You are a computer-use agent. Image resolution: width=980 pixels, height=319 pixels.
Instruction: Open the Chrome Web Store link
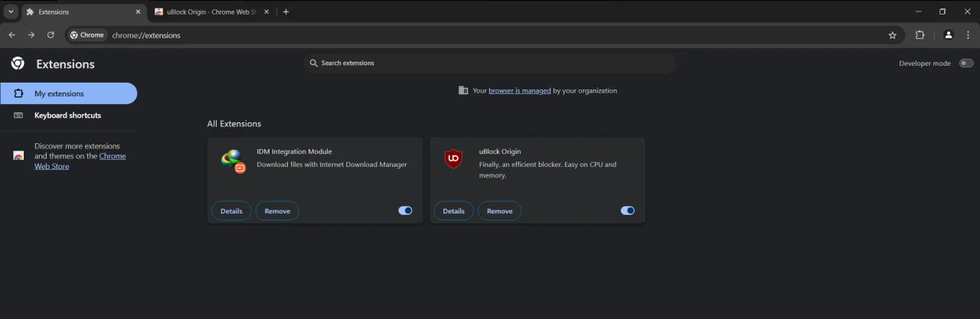(80, 161)
